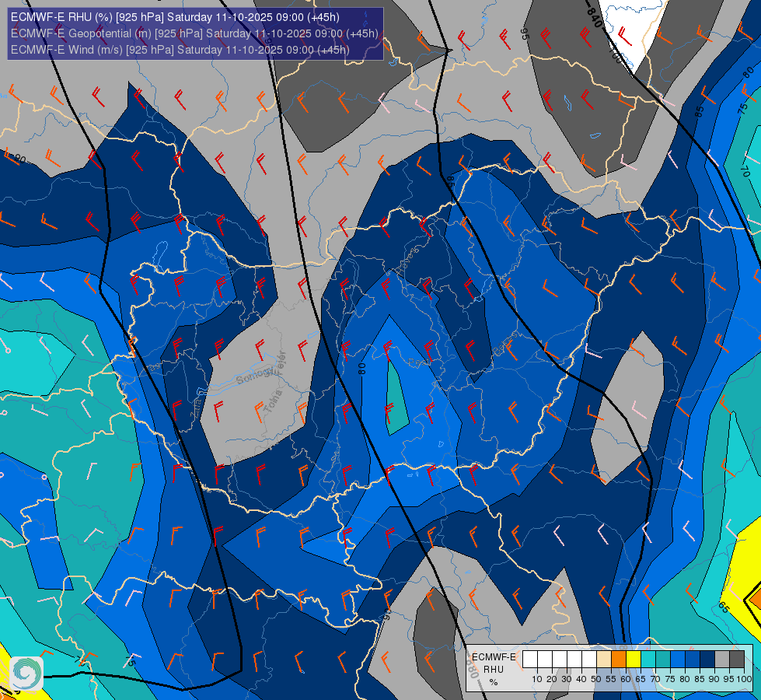The width and height of the screenshot is (761, 700).
Task: Choose the medium blue 80–85% legend swatch
Action: click(x=693, y=659)
